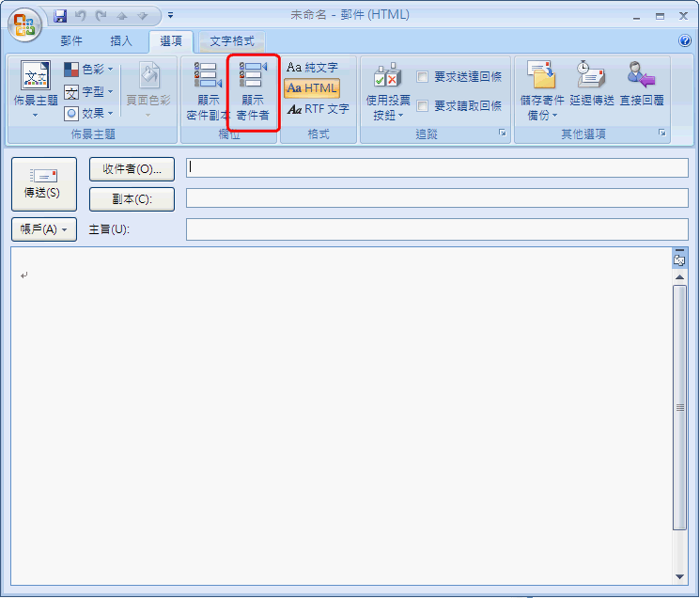Open 儲存寄件備份 save sent item menu
The image size is (700, 598).
(541, 91)
